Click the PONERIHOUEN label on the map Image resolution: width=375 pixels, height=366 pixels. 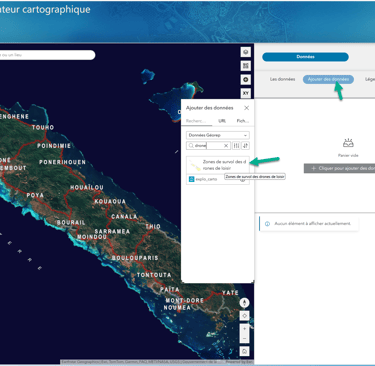[62, 162]
